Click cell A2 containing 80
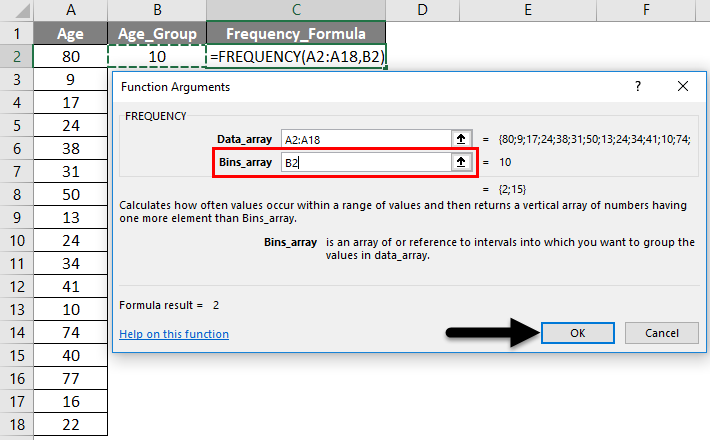This screenshot has height=440, width=710. (x=71, y=56)
